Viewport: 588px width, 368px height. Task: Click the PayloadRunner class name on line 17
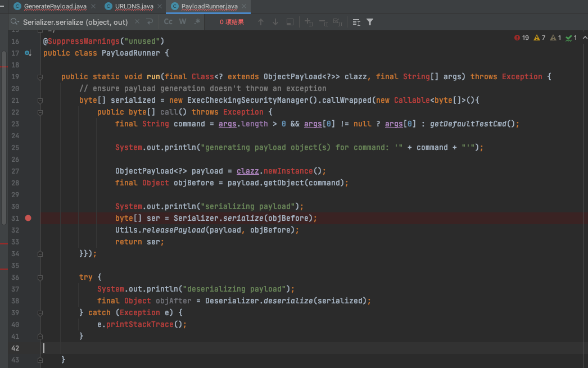coord(130,53)
